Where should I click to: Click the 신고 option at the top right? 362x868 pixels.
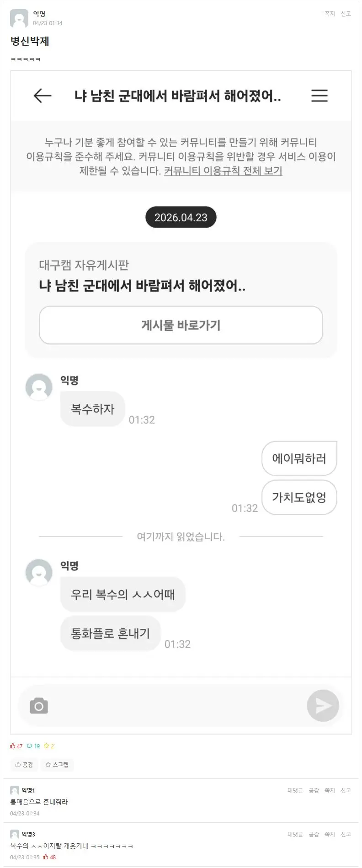(346, 13)
